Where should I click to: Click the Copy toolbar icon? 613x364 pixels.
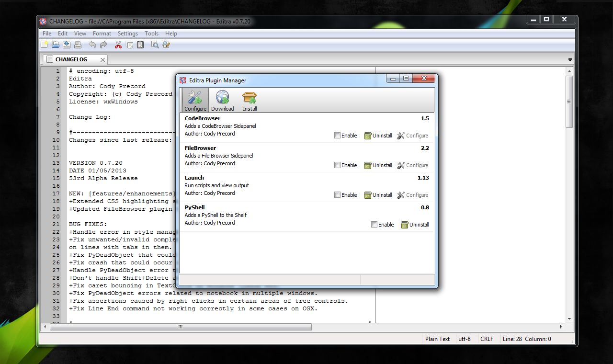(129, 45)
